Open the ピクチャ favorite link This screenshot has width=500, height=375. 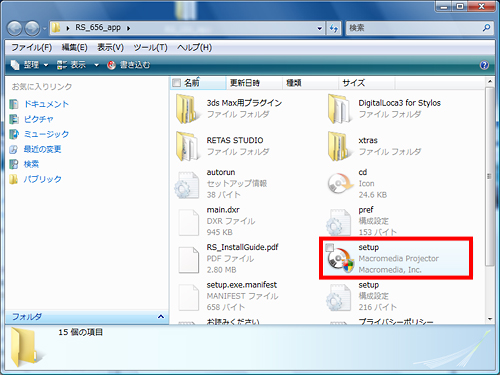pyautogui.click(x=39, y=119)
